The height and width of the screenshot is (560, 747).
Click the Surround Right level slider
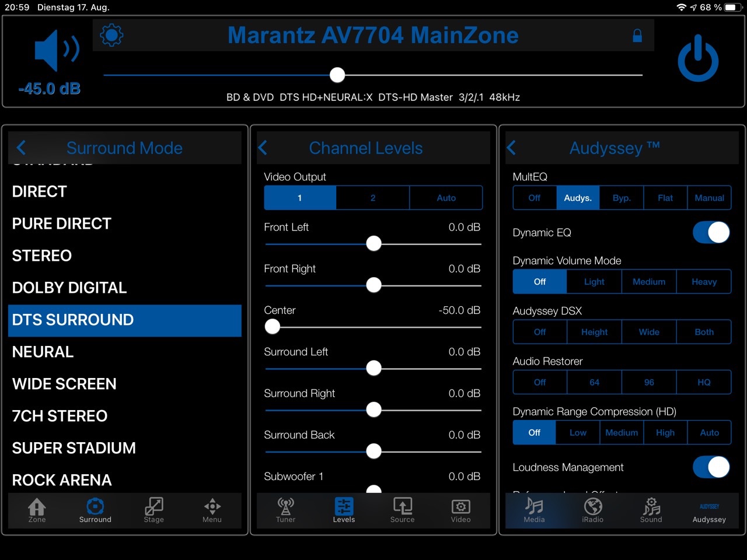coord(373,409)
